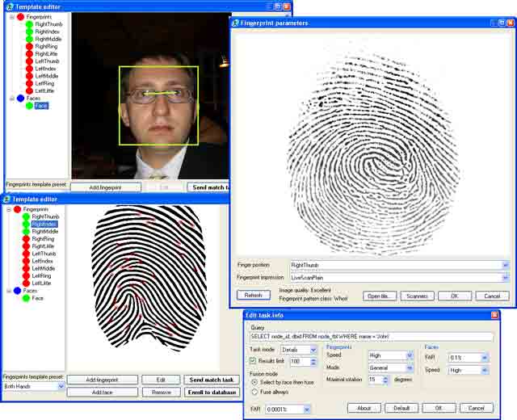Click red LeftMiddle status icon in lower tree
Viewport: 517px width, 420px height.
pyautogui.click(x=27, y=268)
